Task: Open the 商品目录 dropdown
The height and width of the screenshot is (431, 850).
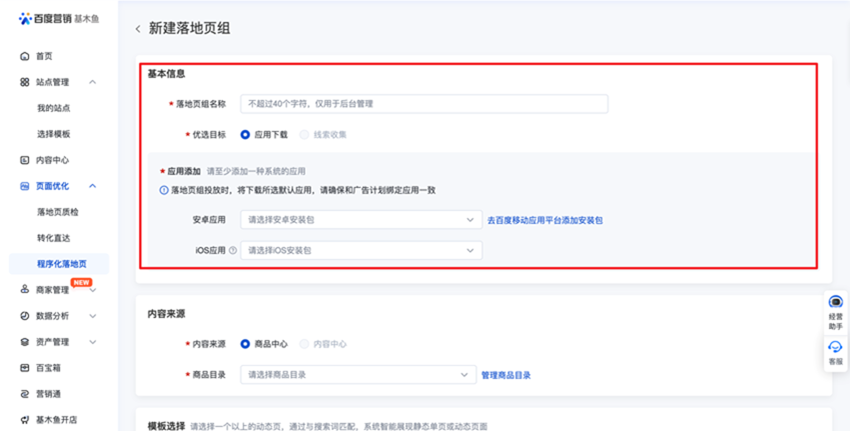Action: (357, 375)
